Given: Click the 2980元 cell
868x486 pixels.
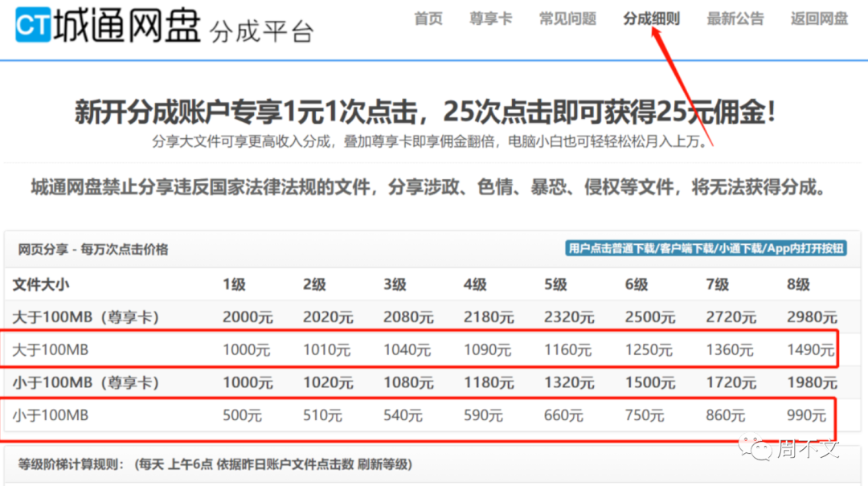Looking at the screenshot, I should click(x=812, y=317).
